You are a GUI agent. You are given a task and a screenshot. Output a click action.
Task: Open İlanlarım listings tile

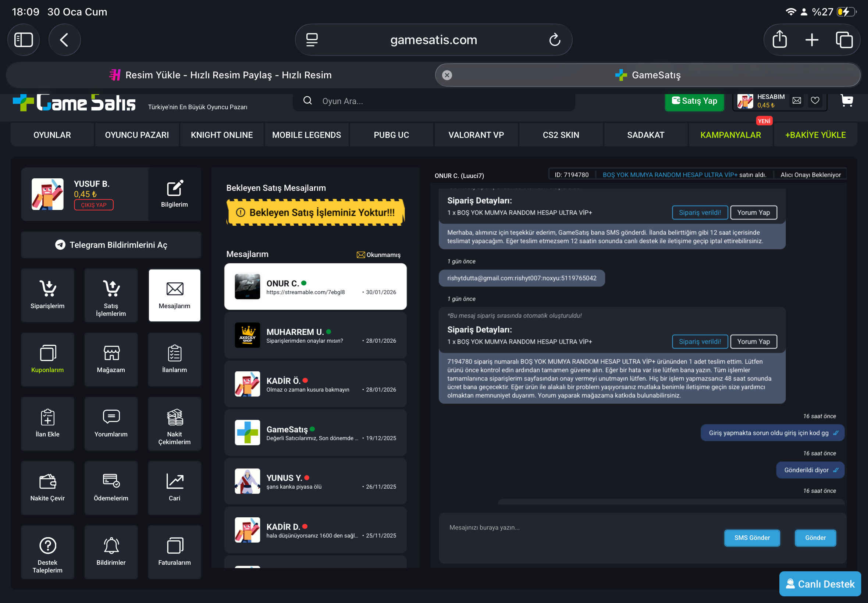pyautogui.click(x=175, y=359)
